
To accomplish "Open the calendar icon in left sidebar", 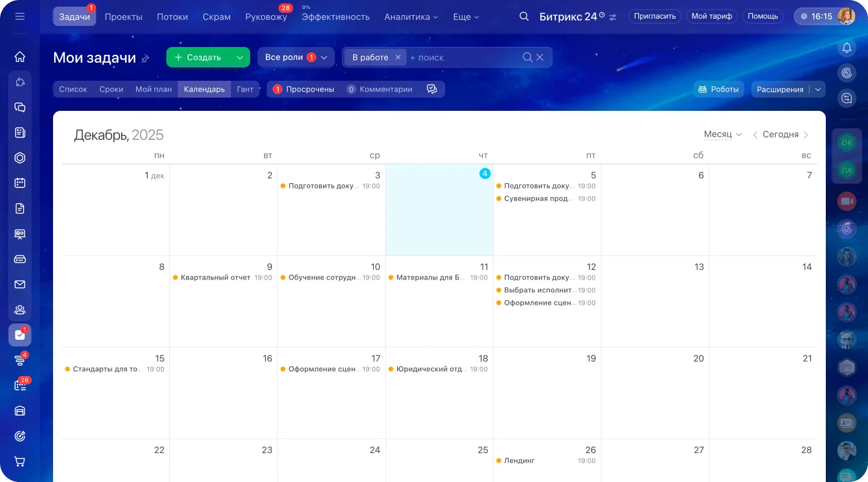I will (20, 183).
